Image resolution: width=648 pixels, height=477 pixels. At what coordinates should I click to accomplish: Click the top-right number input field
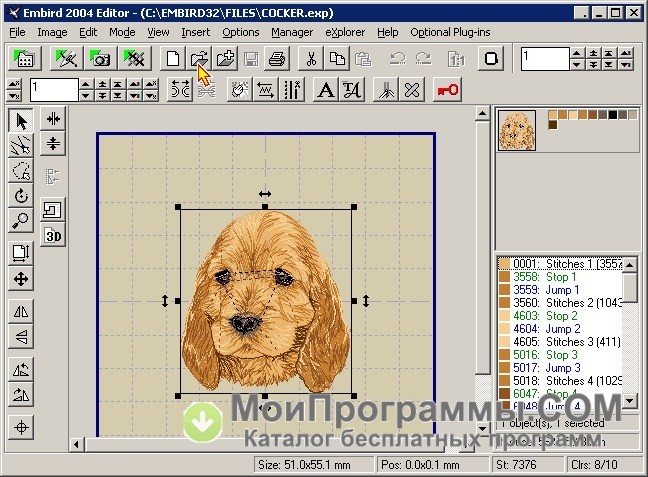tap(545, 58)
